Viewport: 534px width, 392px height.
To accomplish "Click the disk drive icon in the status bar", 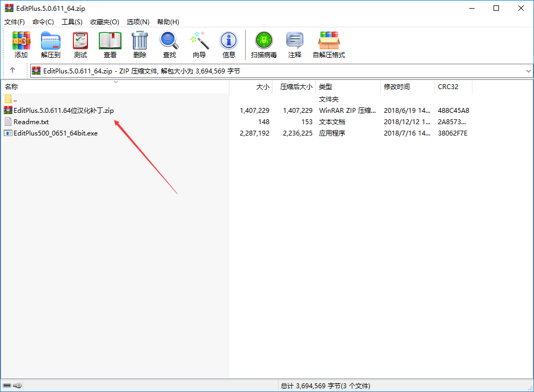I will (x=7, y=386).
